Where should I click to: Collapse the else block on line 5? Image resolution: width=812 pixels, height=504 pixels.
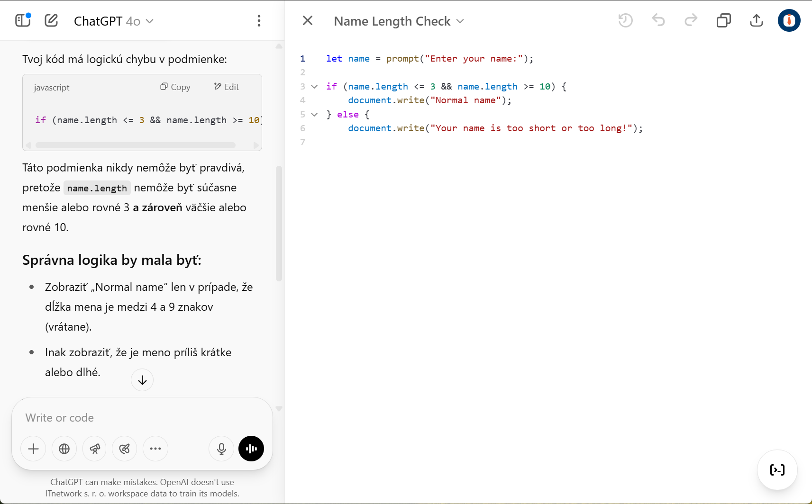314,115
